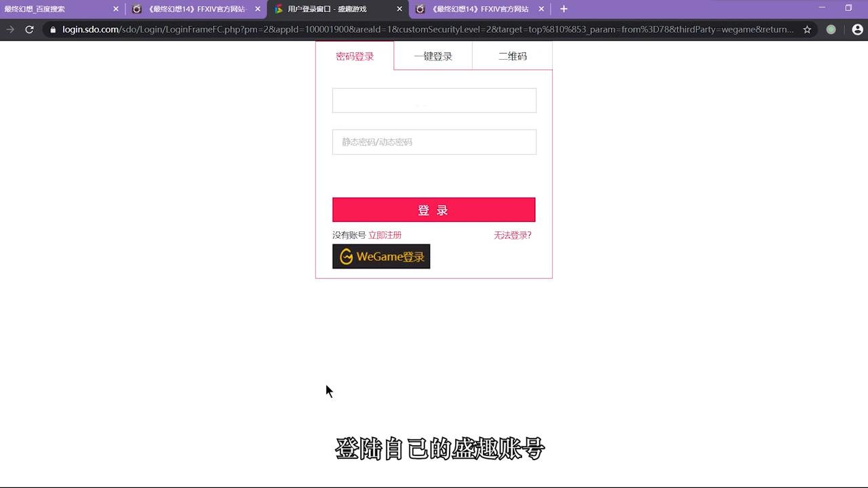Screen dimensions: 868x488
Task: Close the 最终幻想_百度搜索 tab
Action: tap(116, 9)
